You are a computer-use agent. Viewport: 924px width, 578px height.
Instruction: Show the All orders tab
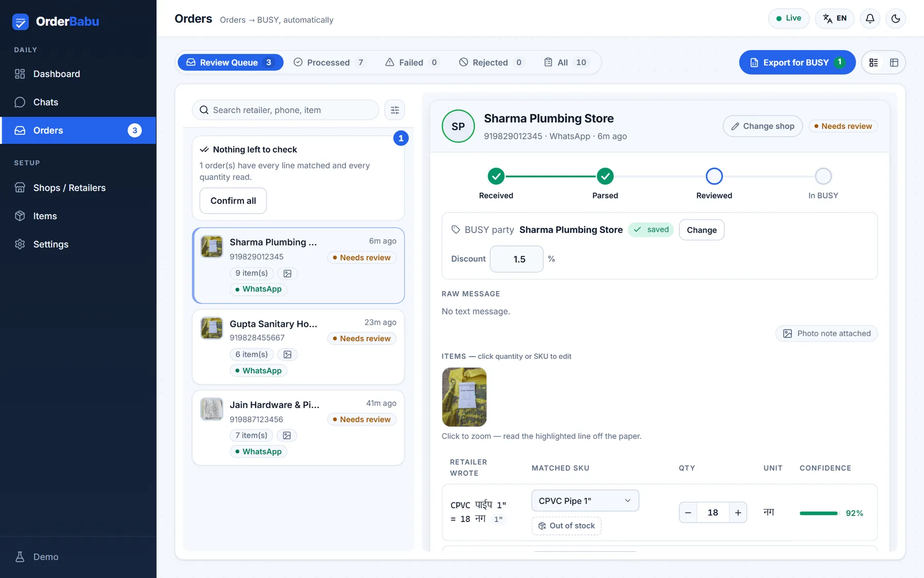(566, 63)
